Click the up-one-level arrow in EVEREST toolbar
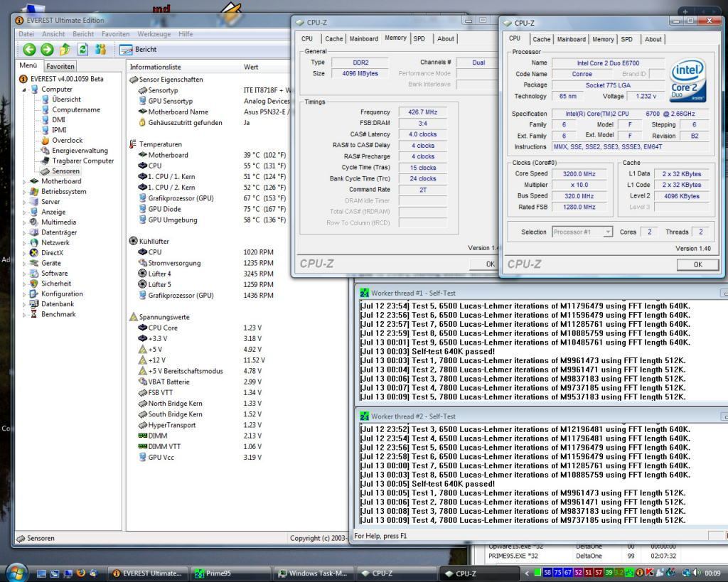Screen dimensions: 728x582 click(x=65, y=49)
